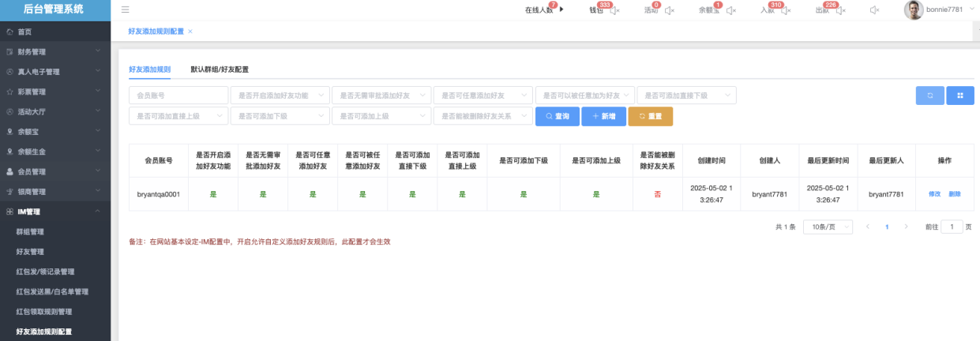Click the blue refresh icon button
Viewport: 980px width, 341px height.
point(929,96)
